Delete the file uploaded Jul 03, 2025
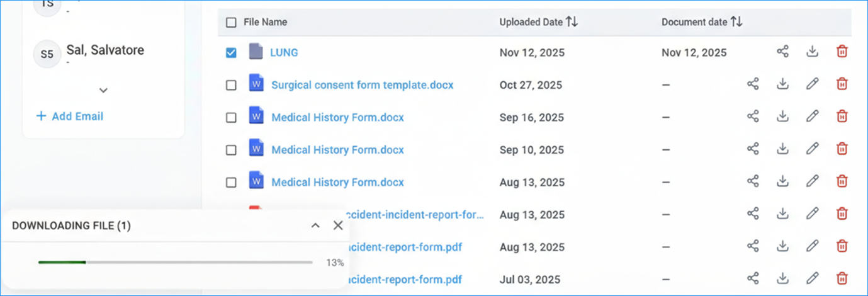 pyautogui.click(x=842, y=278)
